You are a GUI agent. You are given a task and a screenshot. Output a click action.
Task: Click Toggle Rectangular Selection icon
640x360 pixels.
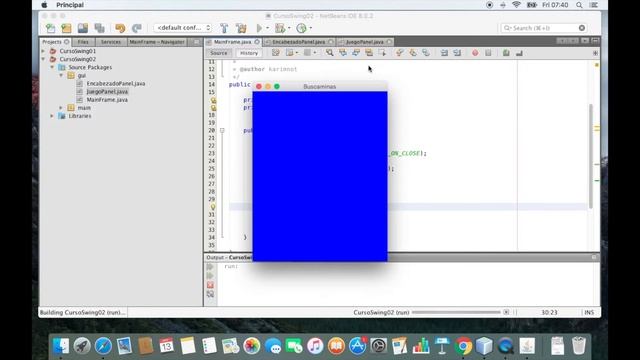(x=382, y=53)
